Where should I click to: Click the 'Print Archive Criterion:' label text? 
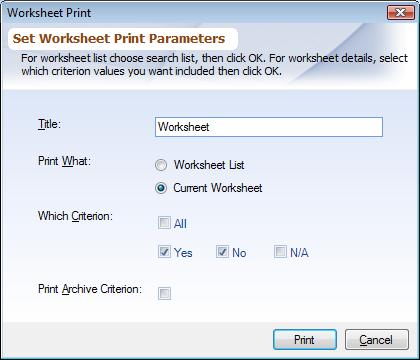[90, 289]
